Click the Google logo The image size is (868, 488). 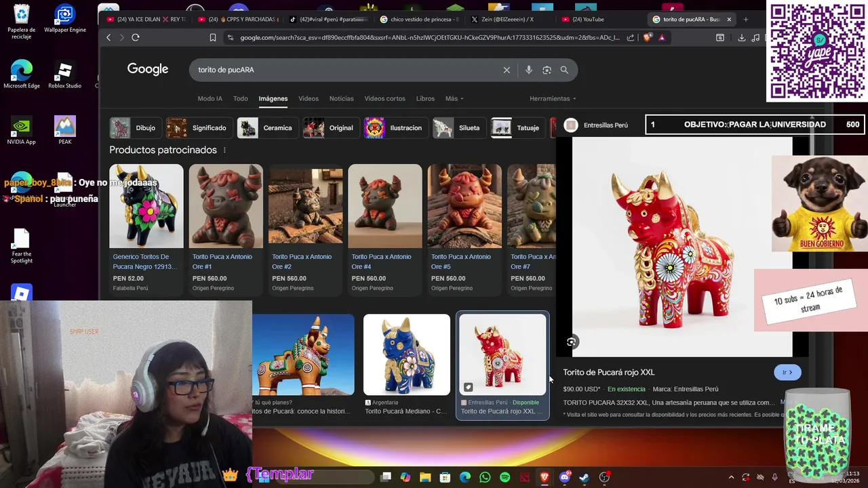click(148, 69)
